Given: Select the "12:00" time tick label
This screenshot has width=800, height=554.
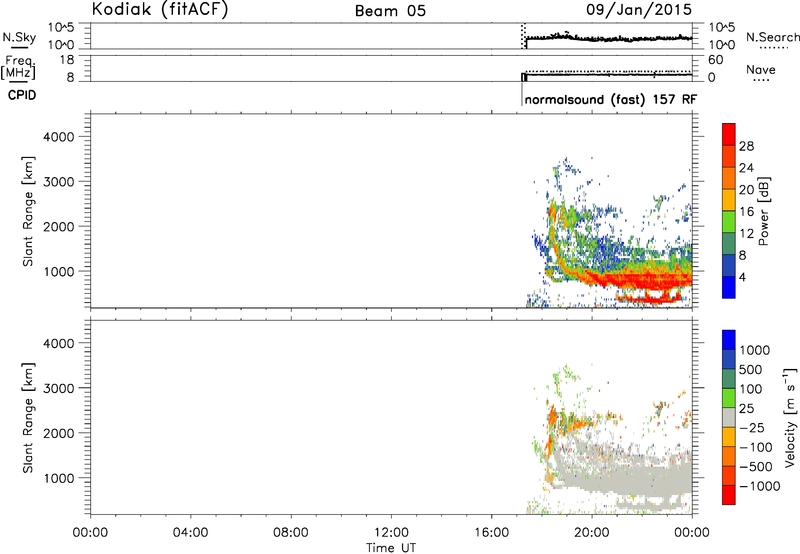Looking at the screenshot, I should [x=391, y=533].
